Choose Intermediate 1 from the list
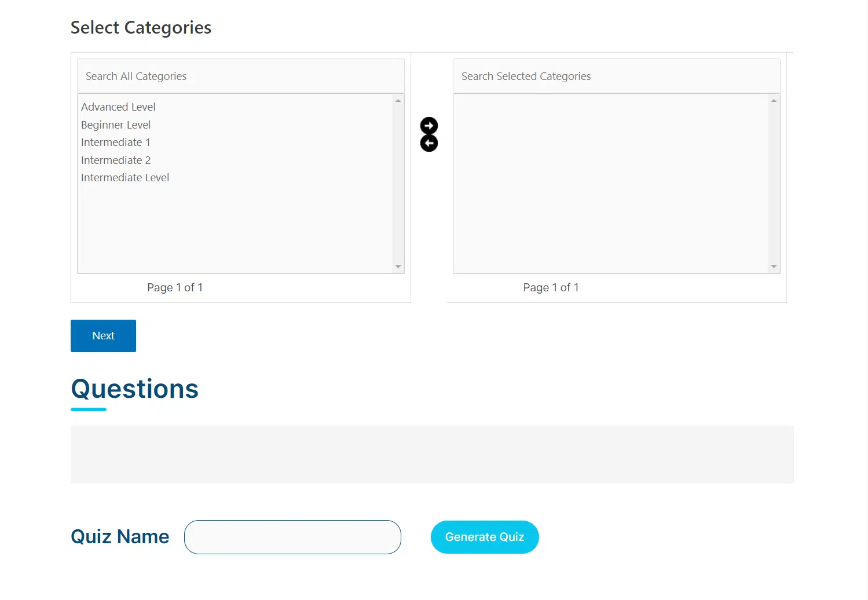Image resolution: width=868 pixels, height=600 pixels. [x=116, y=142]
